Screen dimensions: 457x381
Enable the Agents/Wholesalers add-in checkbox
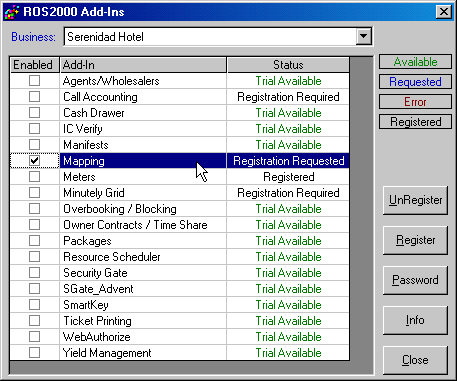pos(34,81)
